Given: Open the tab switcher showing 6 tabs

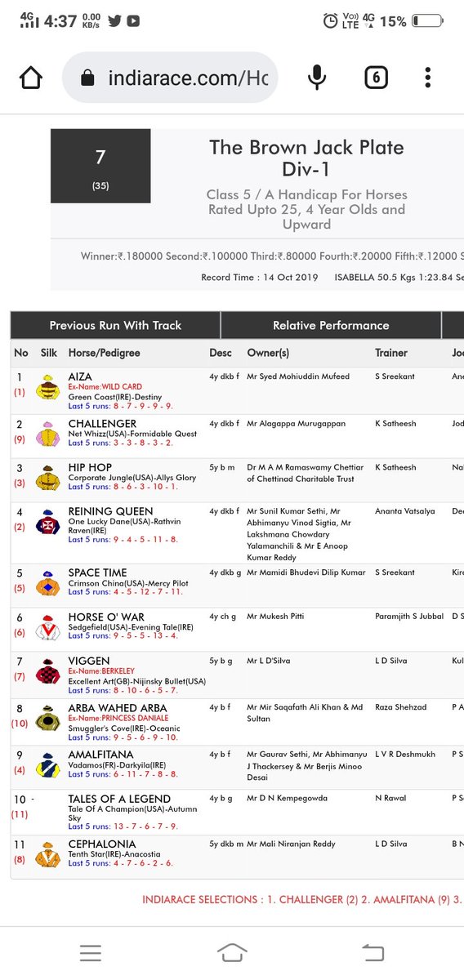Looking at the screenshot, I should point(375,78).
